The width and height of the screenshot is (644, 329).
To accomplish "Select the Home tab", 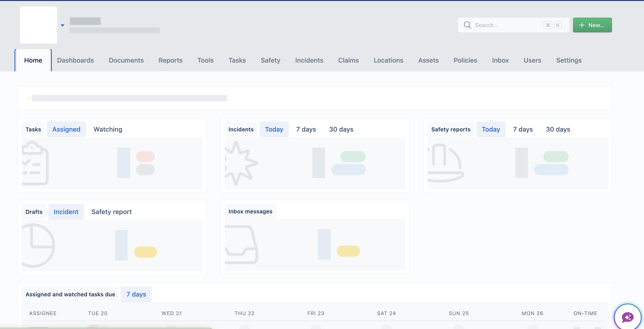I will [33, 60].
